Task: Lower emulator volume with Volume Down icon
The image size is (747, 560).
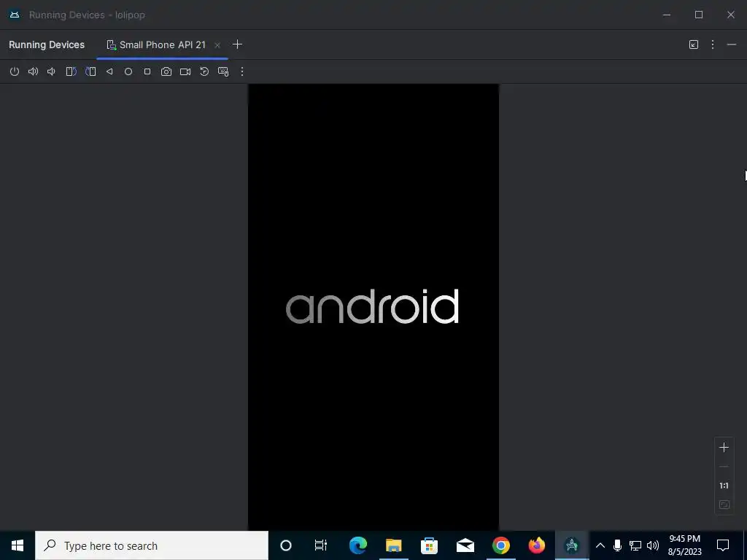Action: click(x=52, y=71)
